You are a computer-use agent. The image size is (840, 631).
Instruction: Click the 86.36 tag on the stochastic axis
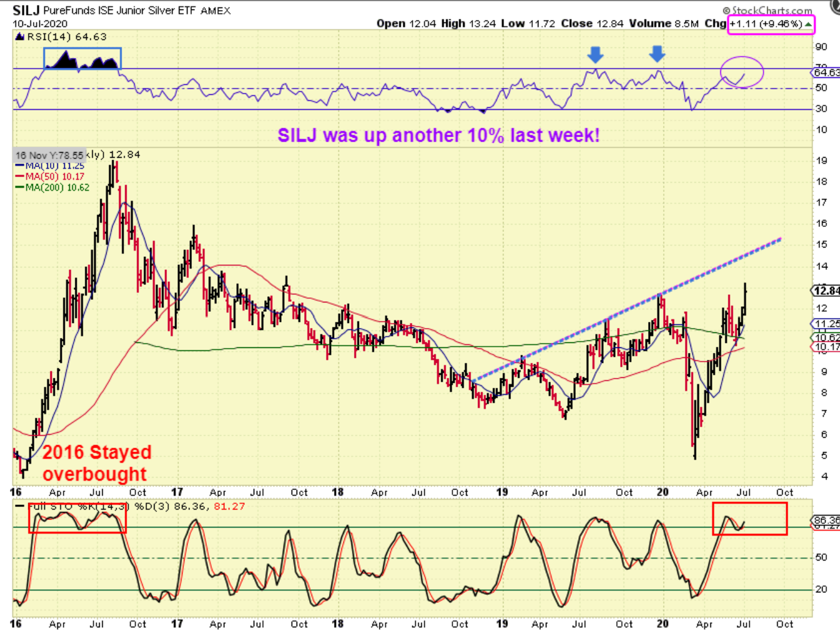click(827, 520)
